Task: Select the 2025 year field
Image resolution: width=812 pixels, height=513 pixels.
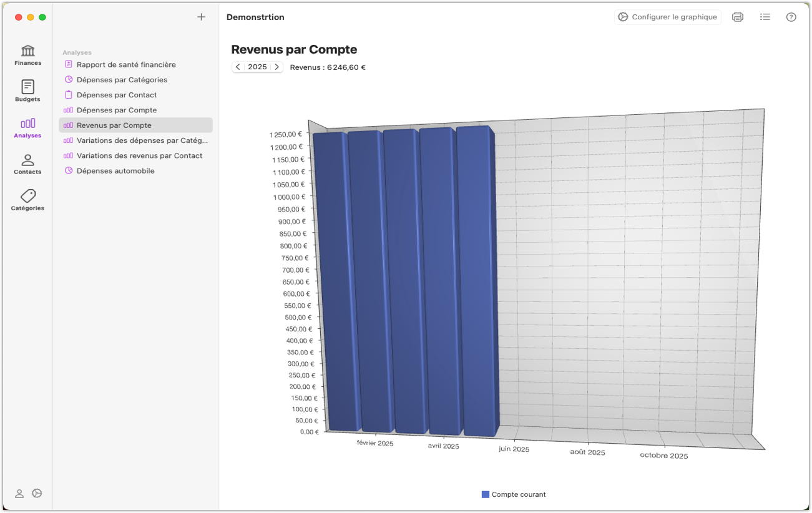Action: [257, 67]
